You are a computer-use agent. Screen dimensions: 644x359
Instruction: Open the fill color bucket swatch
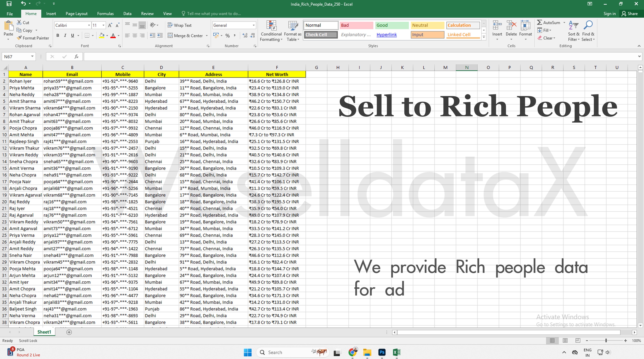tap(102, 35)
